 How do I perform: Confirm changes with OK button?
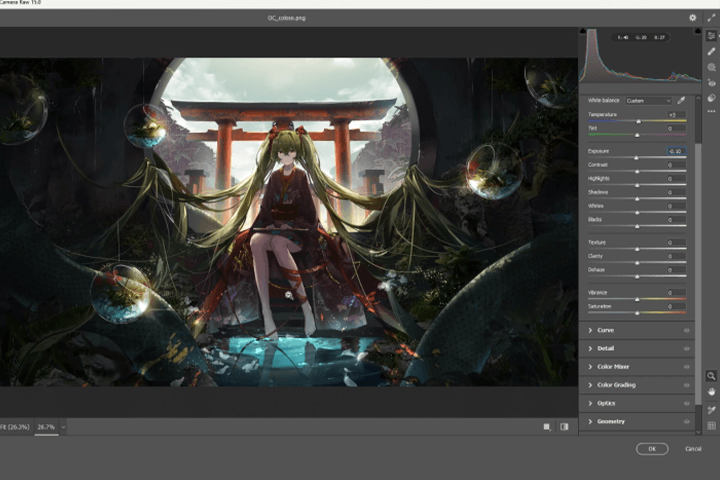[x=652, y=449]
